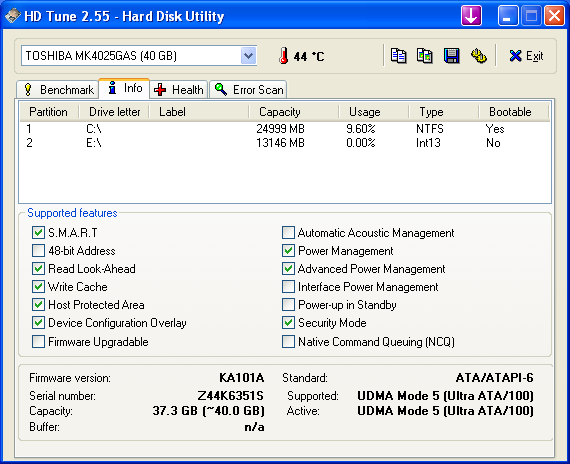570x464 pixels.
Task: Open the options settings icon
Action: click(478, 56)
